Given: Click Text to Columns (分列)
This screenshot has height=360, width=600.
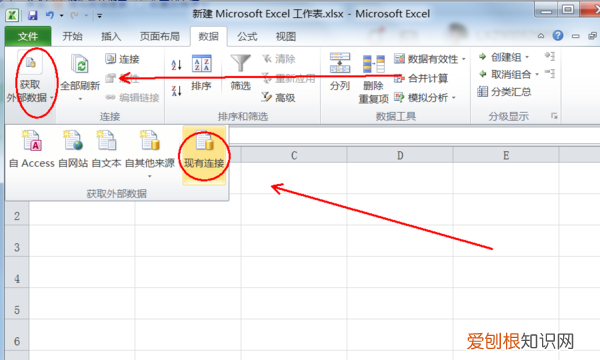Looking at the screenshot, I should tap(340, 73).
